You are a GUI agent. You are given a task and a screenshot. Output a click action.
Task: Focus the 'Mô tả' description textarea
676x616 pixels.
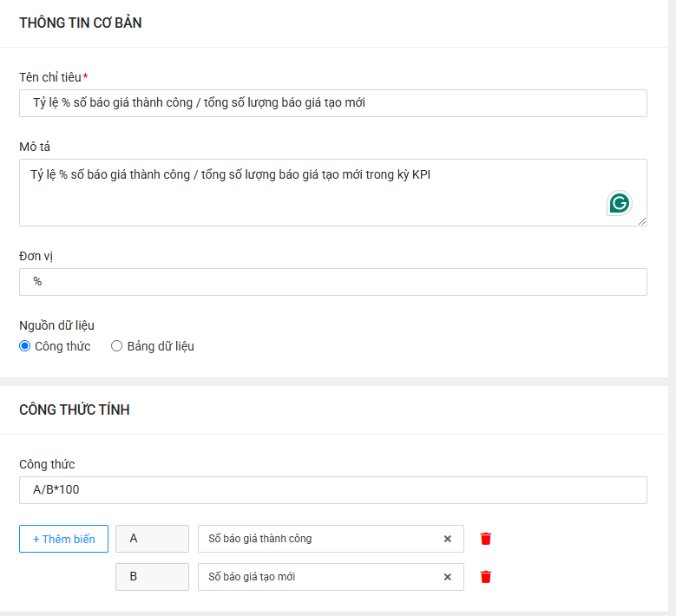333,193
